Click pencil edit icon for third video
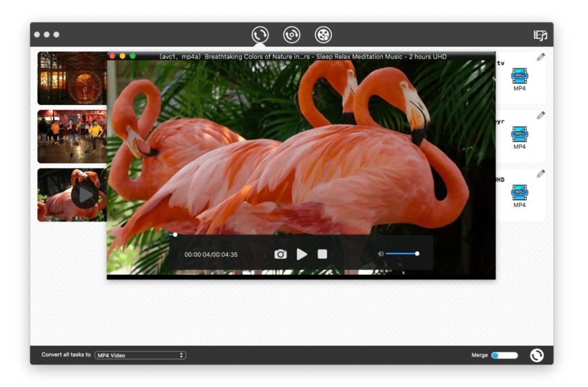588x387 pixels. pyautogui.click(x=540, y=173)
